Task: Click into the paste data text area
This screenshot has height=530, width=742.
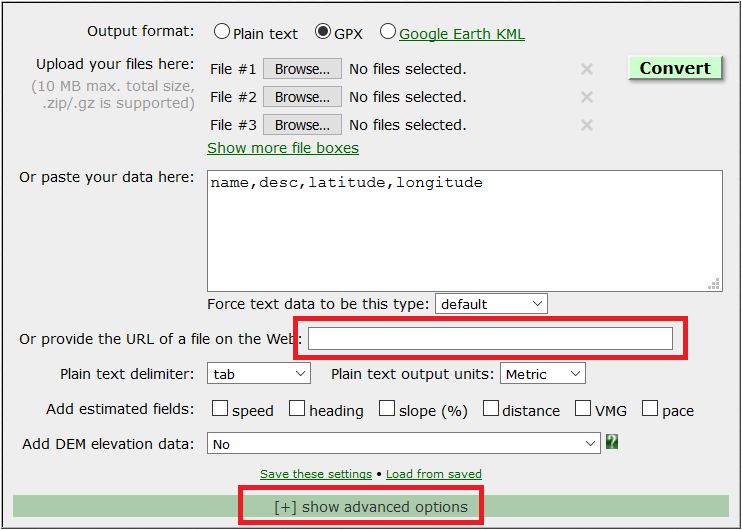Action: (x=465, y=231)
